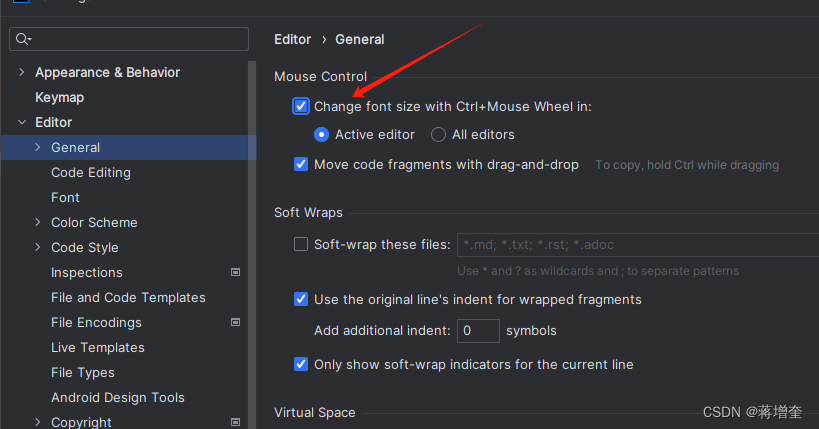This screenshot has height=429, width=819.
Task: Toggle Change font size with Ctrl+Mouse Wheel
Action: (301, 107)
